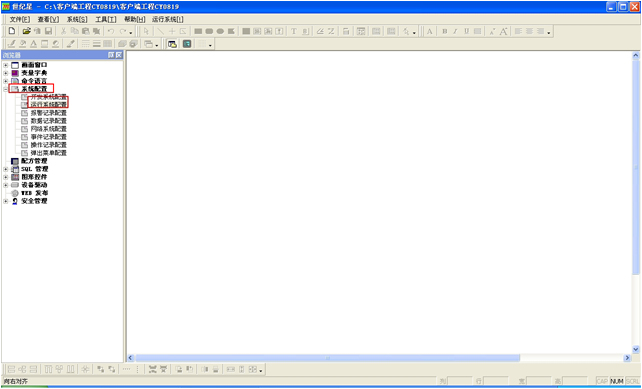Click the Open folder toolbar icon
The height and width of the screenshot is (389, 642).
[x=27, y=31]
